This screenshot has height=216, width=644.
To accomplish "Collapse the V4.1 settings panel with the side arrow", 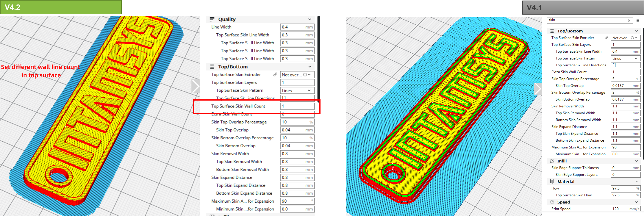I will click(538, 89).
